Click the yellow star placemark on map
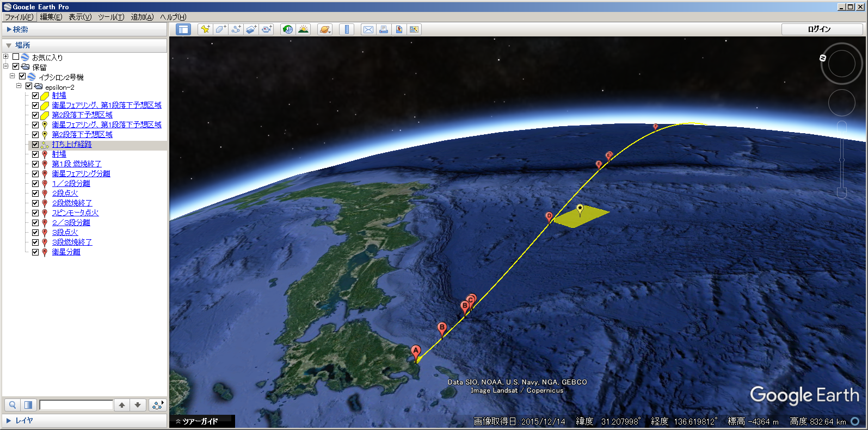 [x=580, y=209]
